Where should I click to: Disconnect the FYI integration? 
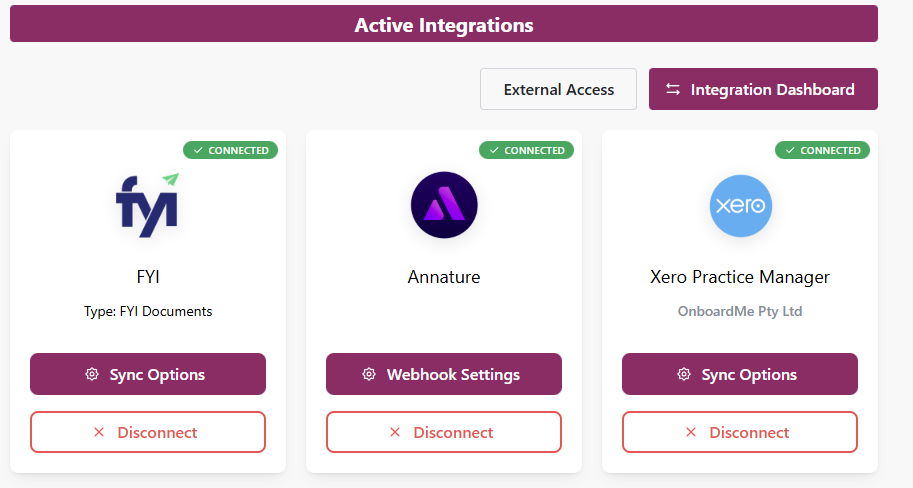click(x=148, y=432)
